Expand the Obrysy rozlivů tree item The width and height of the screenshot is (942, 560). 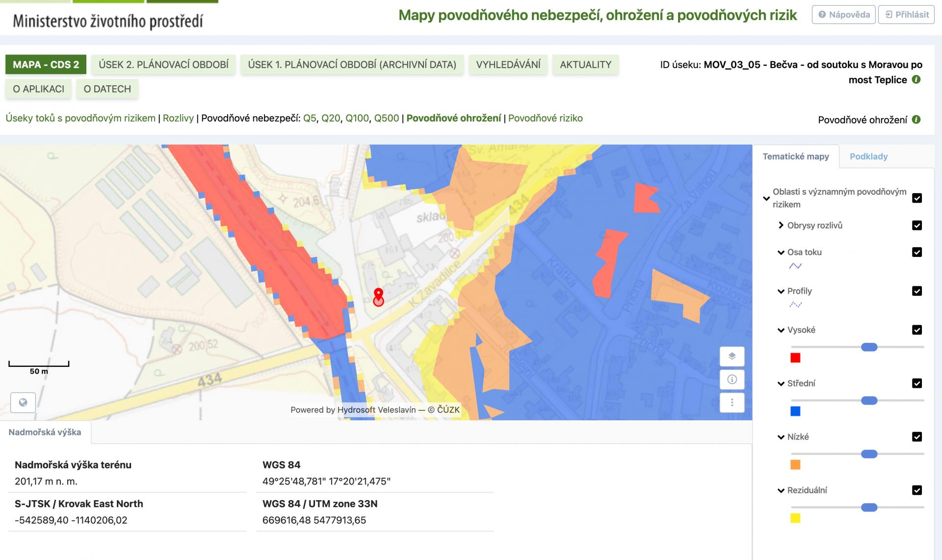(781, 225)
